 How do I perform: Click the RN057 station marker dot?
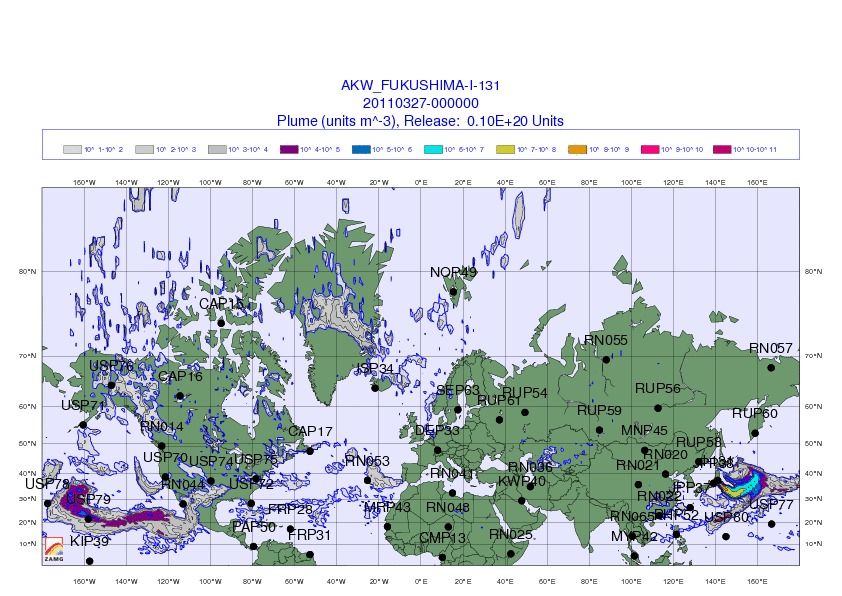click(771, 368)
